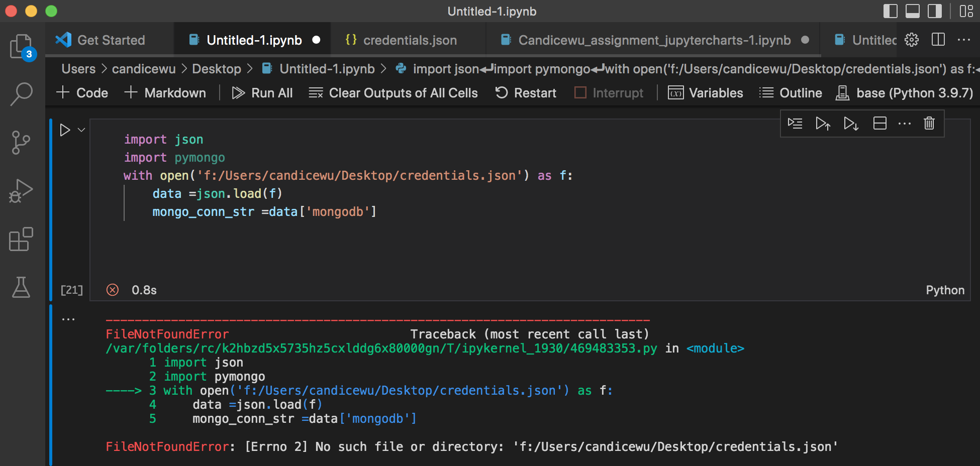Image resolution: width=980 pixels, height=466 pixels.
Task: Toggle bottom panel layout icon
Action: click(x=913, y=11)
